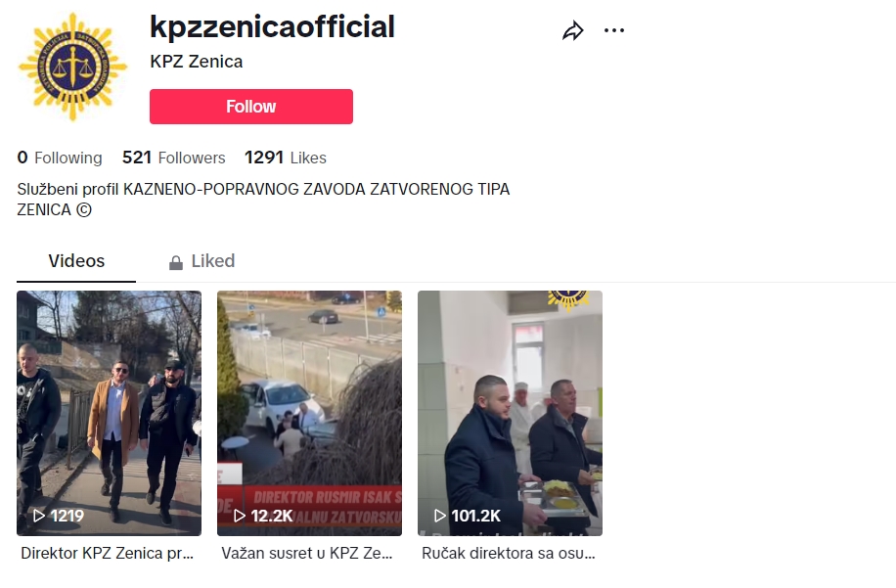Switch to the Liked tab
The width and height of the screenshot is (896, 588).
[x=202, y=261]
